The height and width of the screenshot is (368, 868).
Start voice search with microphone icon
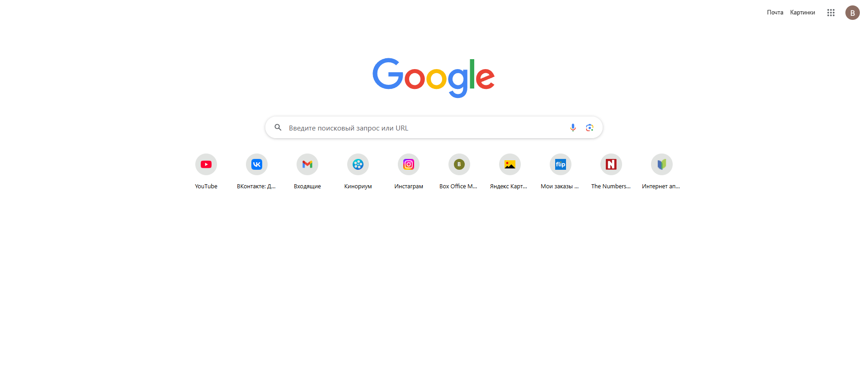click(573, 128)
